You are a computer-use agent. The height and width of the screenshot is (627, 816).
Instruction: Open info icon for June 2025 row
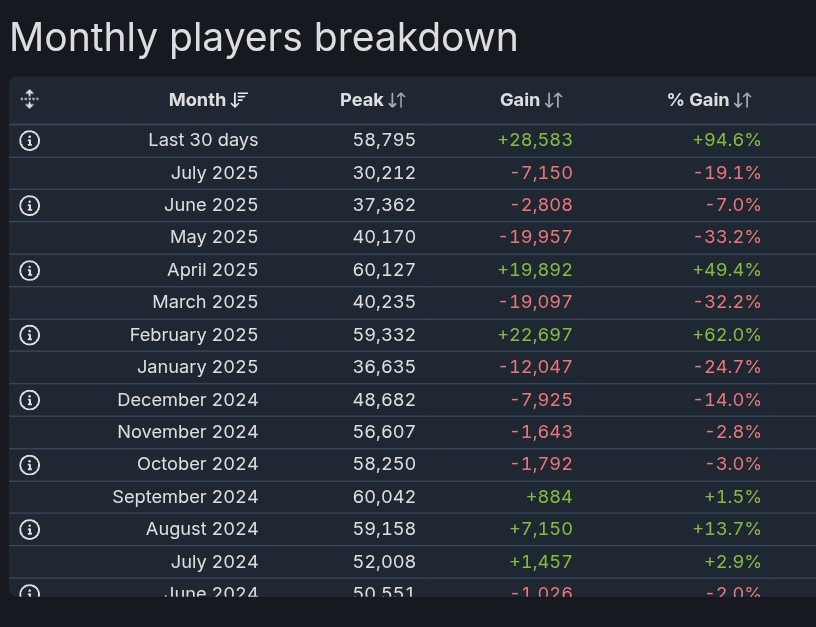30,206
